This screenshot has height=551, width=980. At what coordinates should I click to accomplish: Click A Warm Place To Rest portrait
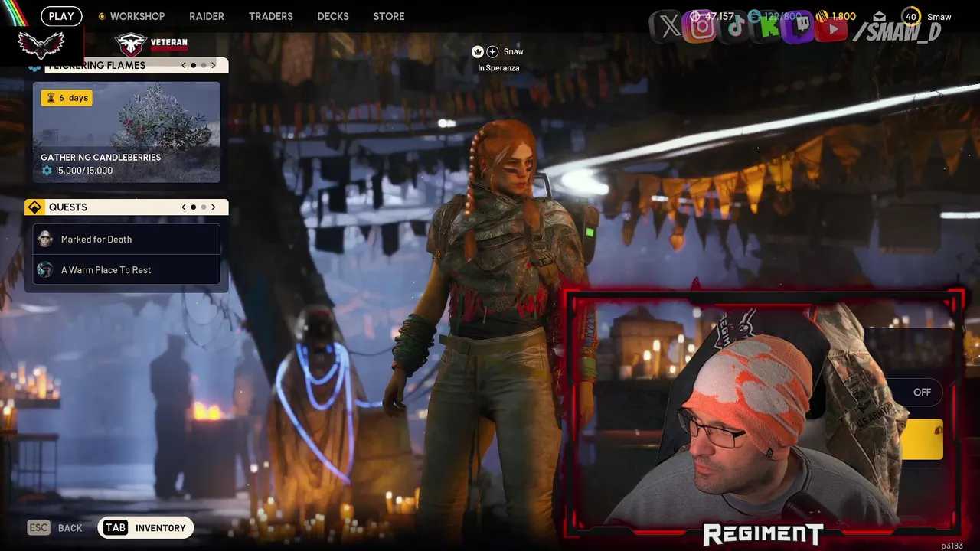pos(45,269)
